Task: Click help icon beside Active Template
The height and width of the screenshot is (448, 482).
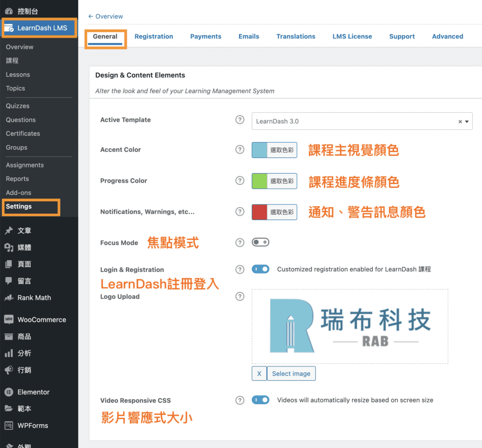Action: point(240,120)
